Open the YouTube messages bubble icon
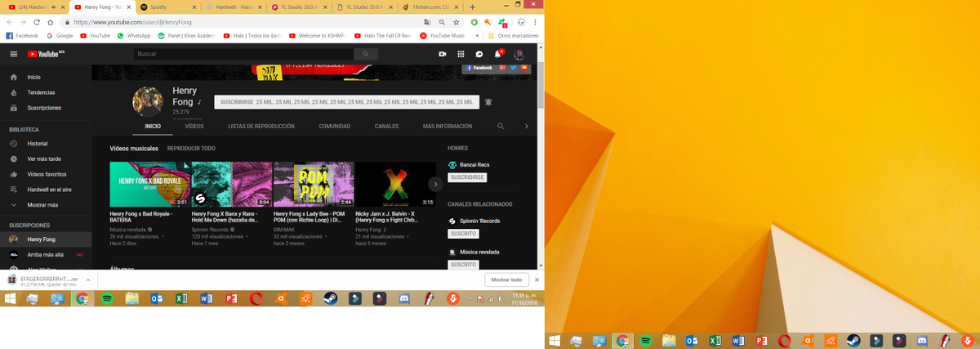Image resolution: width=980 pixels, height=349 pixels. tap(479, 54)
